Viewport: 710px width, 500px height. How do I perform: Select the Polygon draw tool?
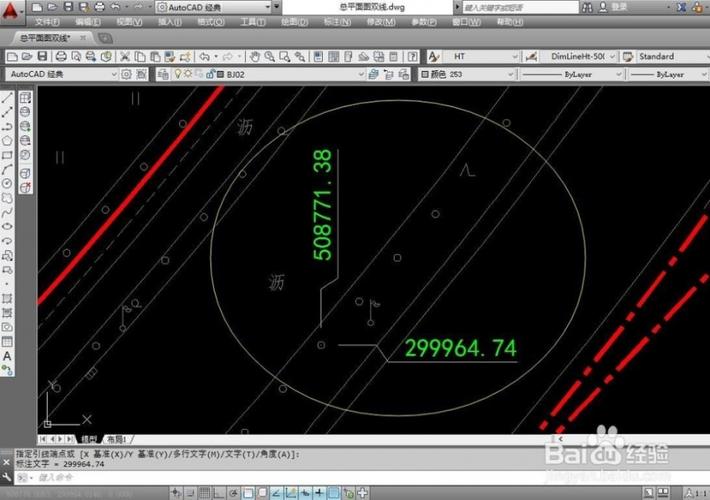pos(7,141)
